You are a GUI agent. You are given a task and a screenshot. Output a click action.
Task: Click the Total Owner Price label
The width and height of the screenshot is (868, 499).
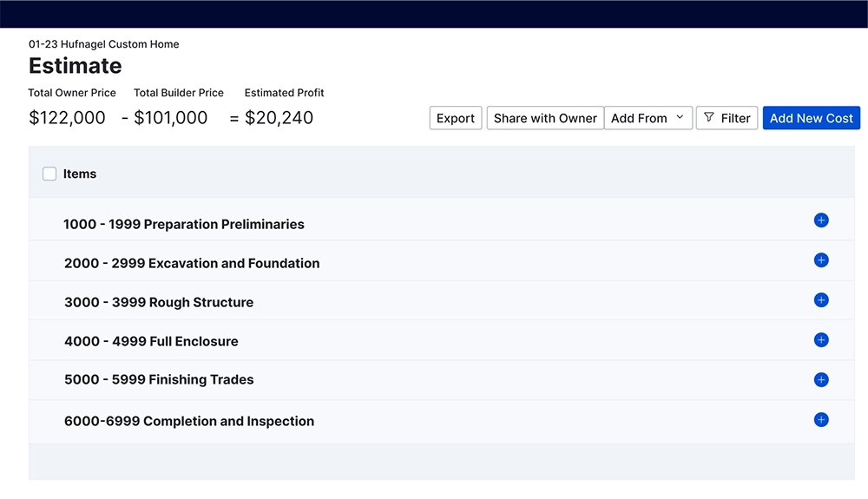tap(72, 93)
